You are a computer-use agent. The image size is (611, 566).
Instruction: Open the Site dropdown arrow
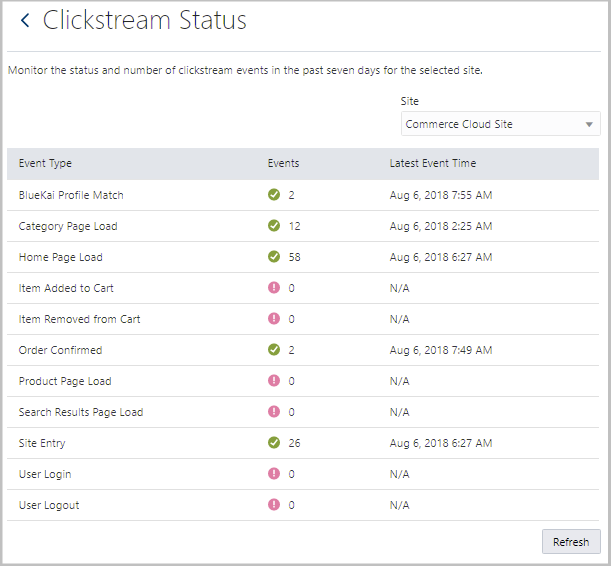(589, 125)
